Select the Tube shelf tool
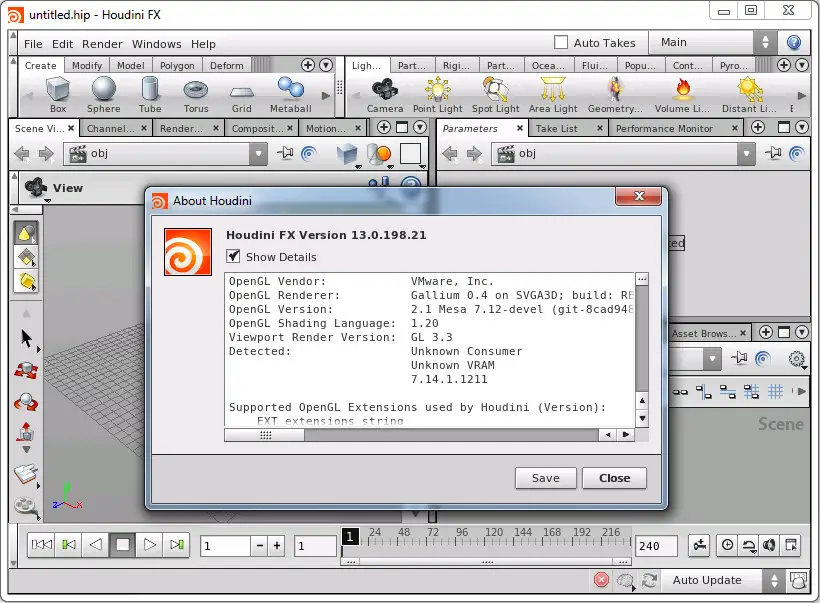 [150, 95]
